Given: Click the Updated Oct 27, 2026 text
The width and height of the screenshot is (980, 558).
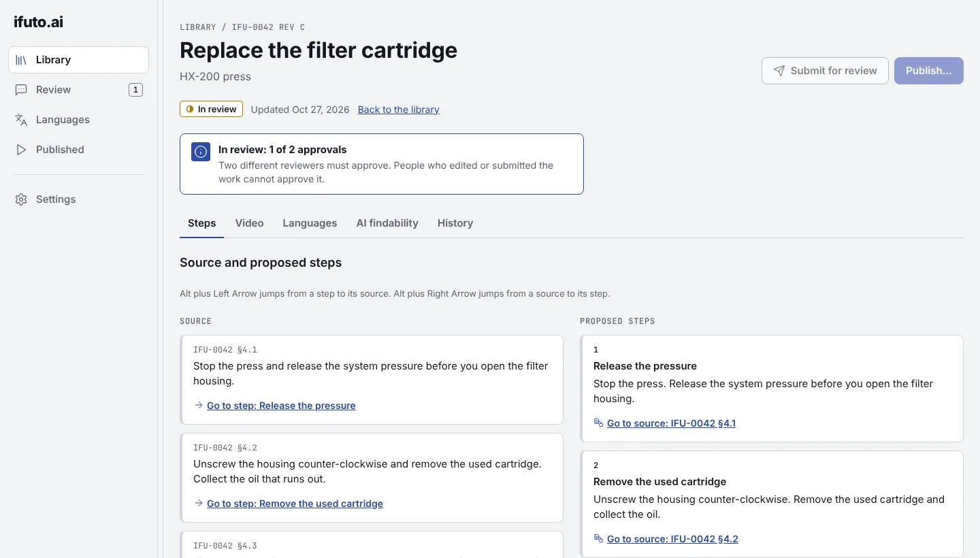Looking at the screenshot, I should 300,110.
